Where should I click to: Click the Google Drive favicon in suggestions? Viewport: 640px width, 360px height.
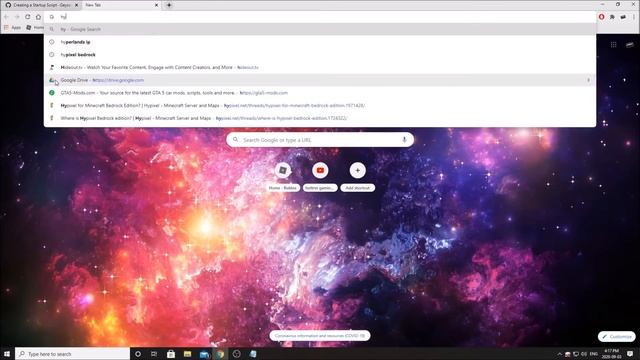52,80
